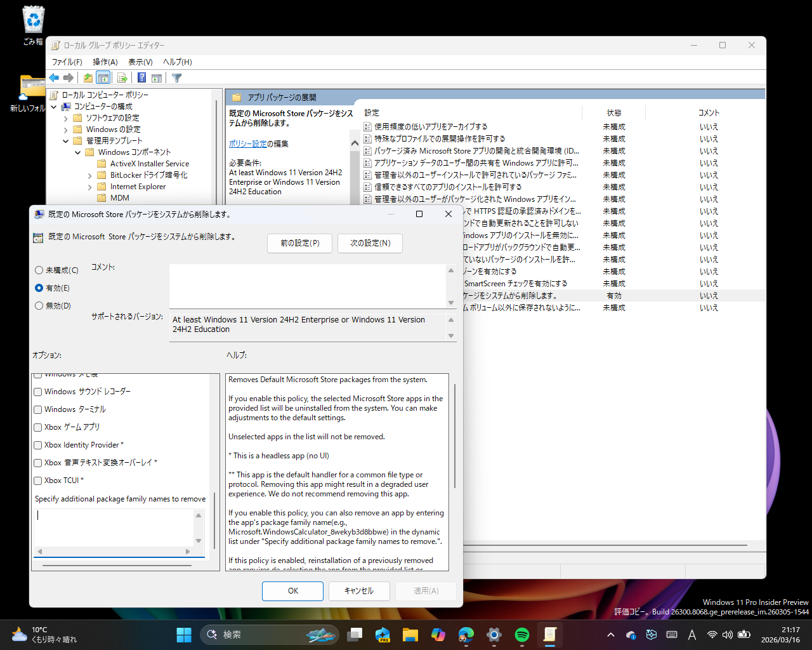Image resolution: width=812 pixels, height=650 pixels.
Task: Collapse the Windows コンポーネント tree node
Action: (x=77, y=152)
